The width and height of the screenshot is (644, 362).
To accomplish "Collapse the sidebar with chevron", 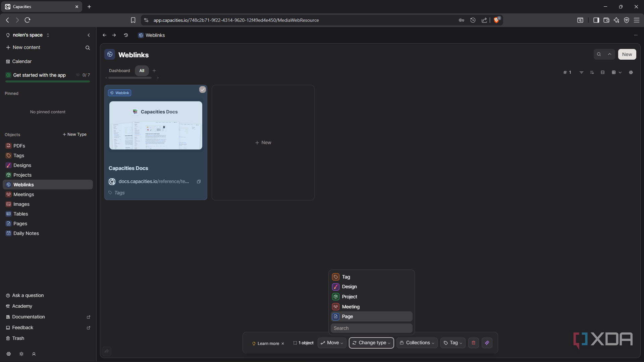I will click(89, 35).
